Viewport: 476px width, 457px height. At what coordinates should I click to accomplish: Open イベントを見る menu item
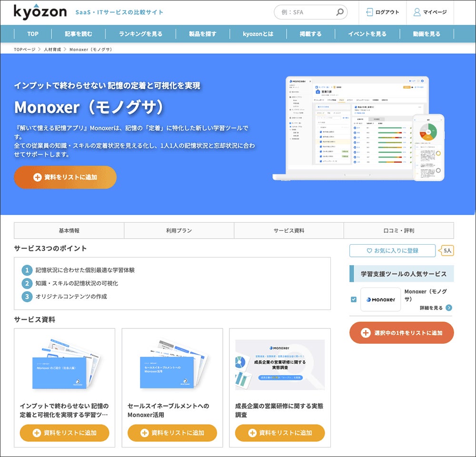pos(367,34)
